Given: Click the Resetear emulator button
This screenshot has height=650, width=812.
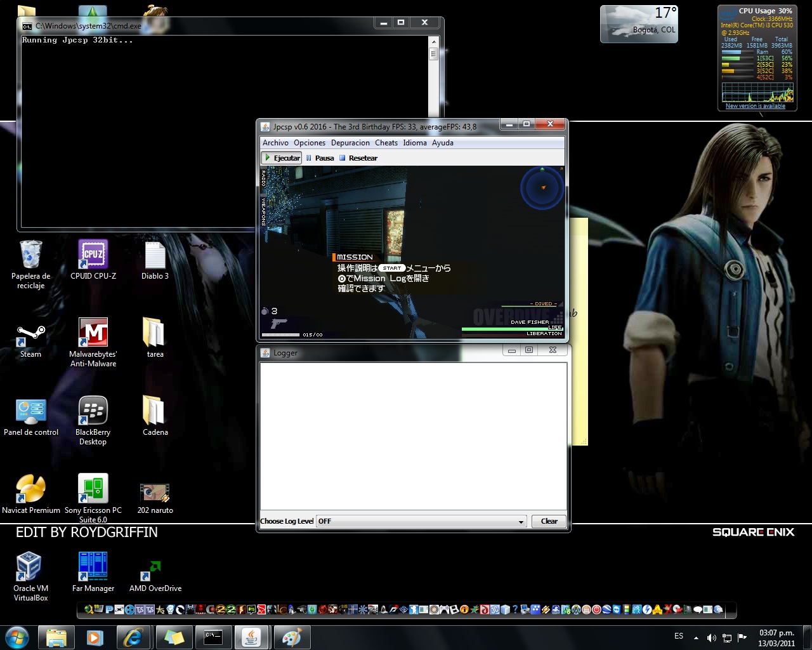Looking at the screenshot, I should [358, 158].
